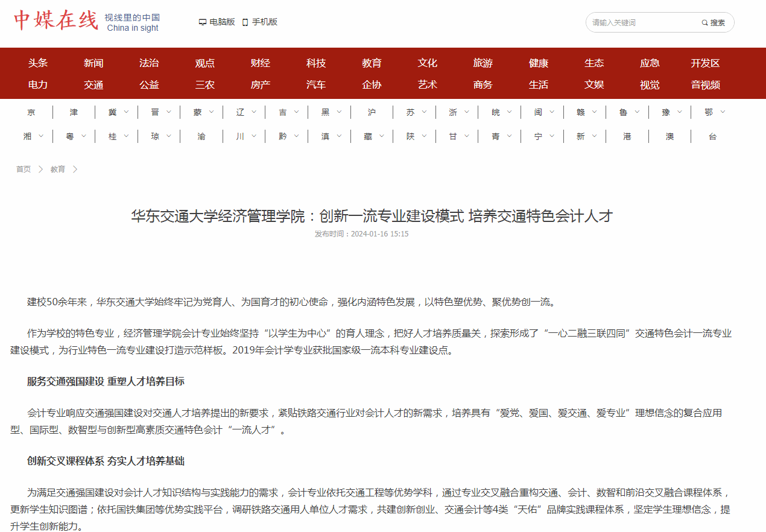Type in the keyword search field
The height and width of the screenshot is (532, 766).
point(642,23)
